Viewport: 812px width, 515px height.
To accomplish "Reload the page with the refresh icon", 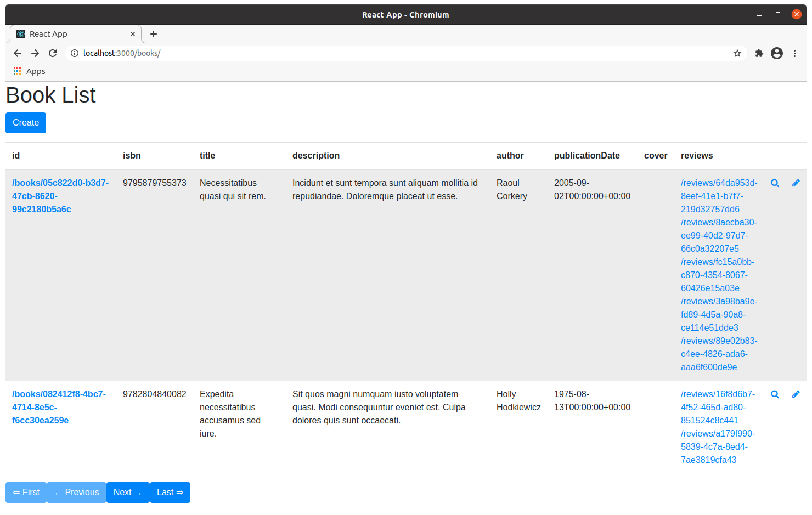I will point(53,53).
